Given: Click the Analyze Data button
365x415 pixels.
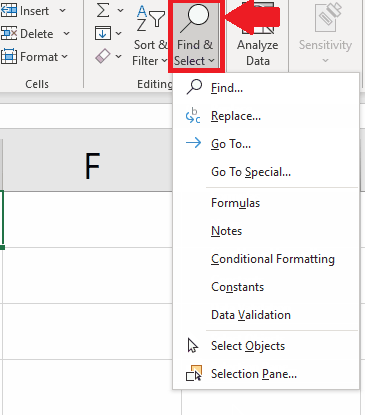Looking at the screenshot, I should pos(257,36).
